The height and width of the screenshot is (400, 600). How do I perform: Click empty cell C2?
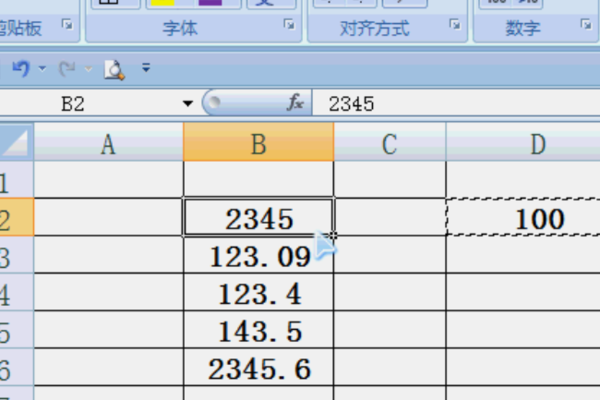(390, 217)
